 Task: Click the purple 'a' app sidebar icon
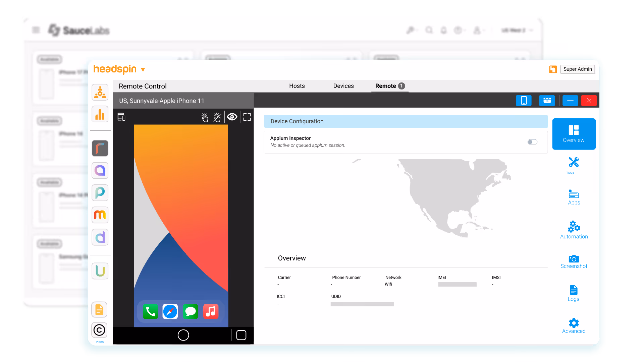point(100,170)
